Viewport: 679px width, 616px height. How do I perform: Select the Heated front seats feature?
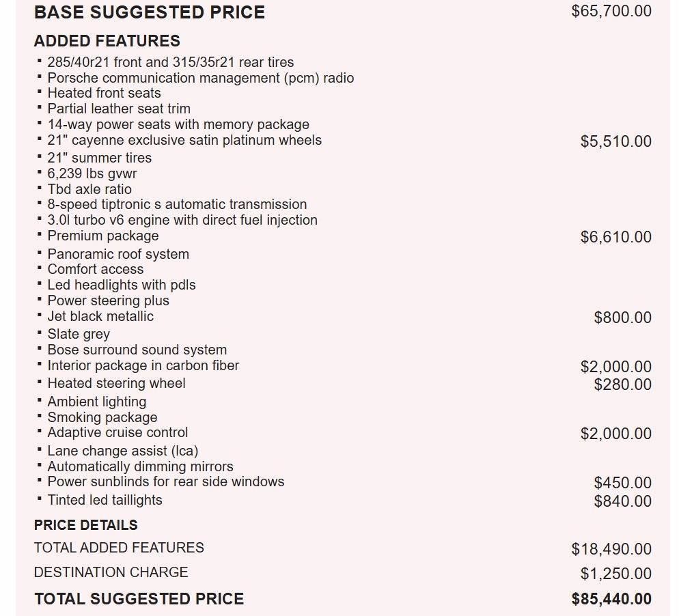tap(104, 93)
